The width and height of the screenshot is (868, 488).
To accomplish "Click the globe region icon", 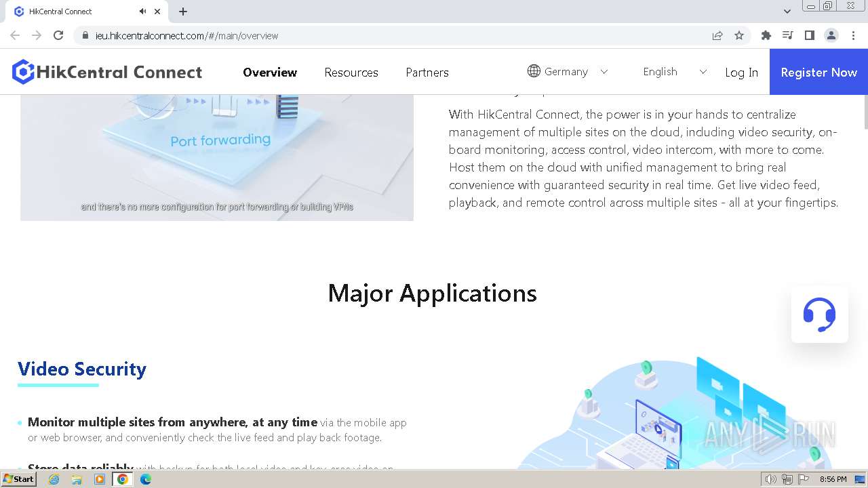I will (x=534, y=71).
